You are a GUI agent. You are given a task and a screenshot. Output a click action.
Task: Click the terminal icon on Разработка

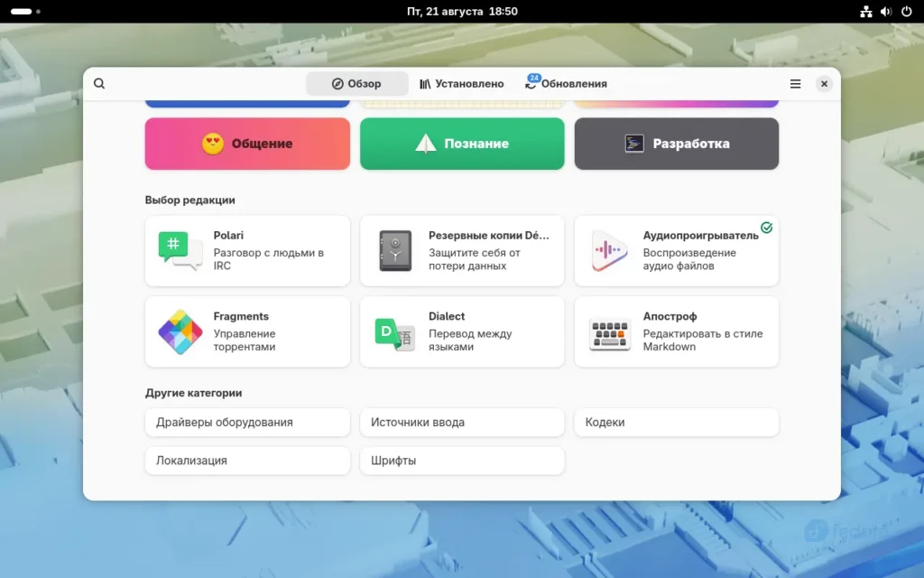click(634, 144)
